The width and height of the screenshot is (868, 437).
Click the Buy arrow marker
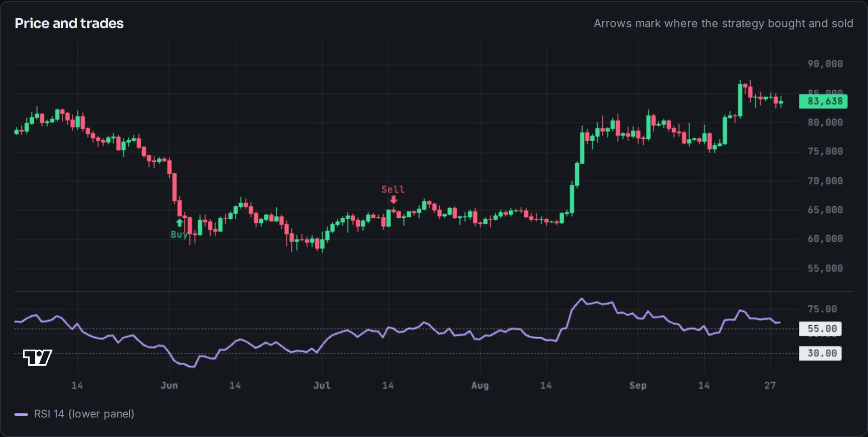click(179, 223)
